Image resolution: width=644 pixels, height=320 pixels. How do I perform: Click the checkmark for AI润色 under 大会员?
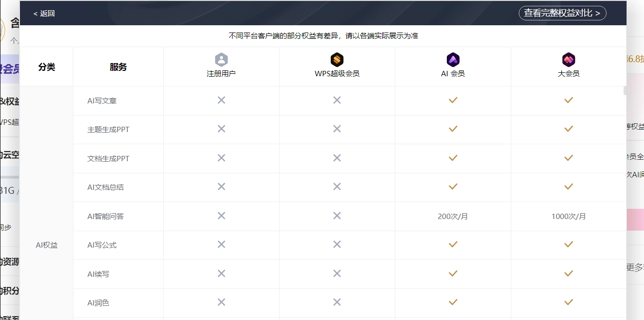click(568, 302)
